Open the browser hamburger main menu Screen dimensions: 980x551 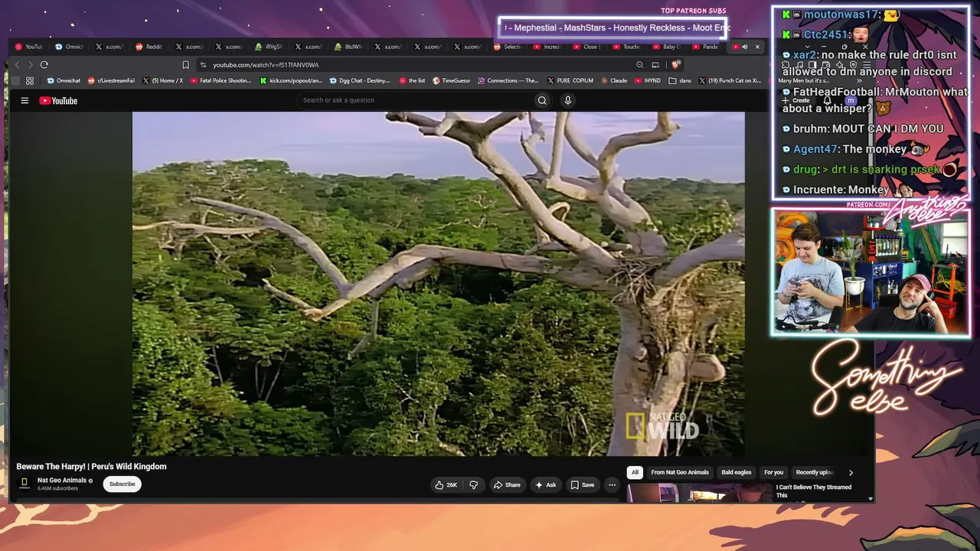pos(865,65)
